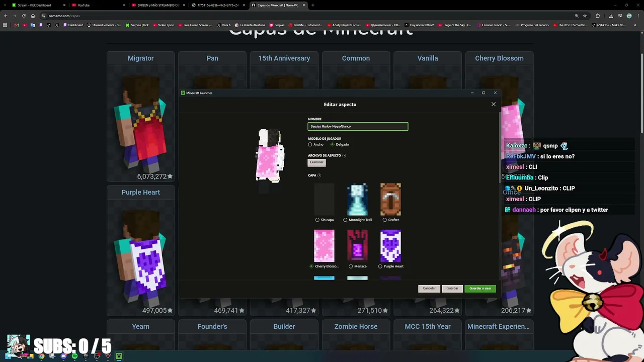
Task: Choose the Cherry Blossom cape radio
Action: 311,266
